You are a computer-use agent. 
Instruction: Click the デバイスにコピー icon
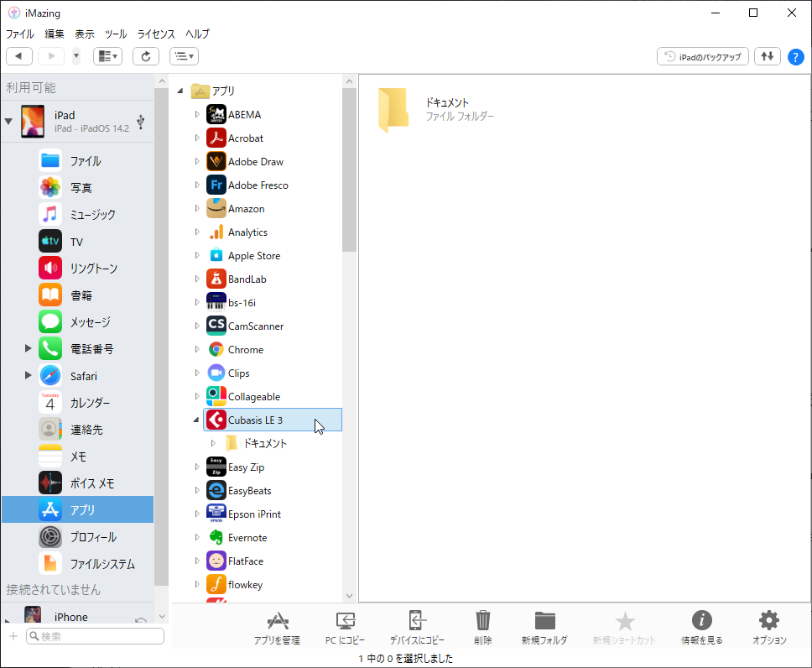coord(417,620)
